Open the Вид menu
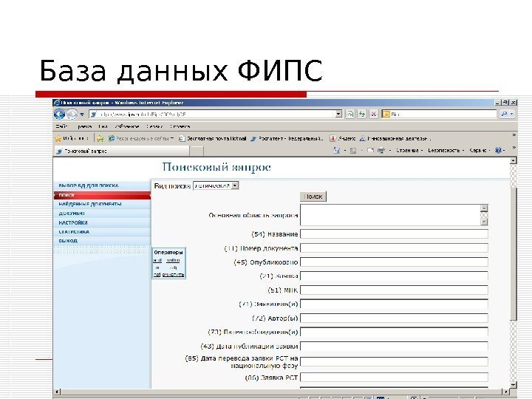 point(103,126)
